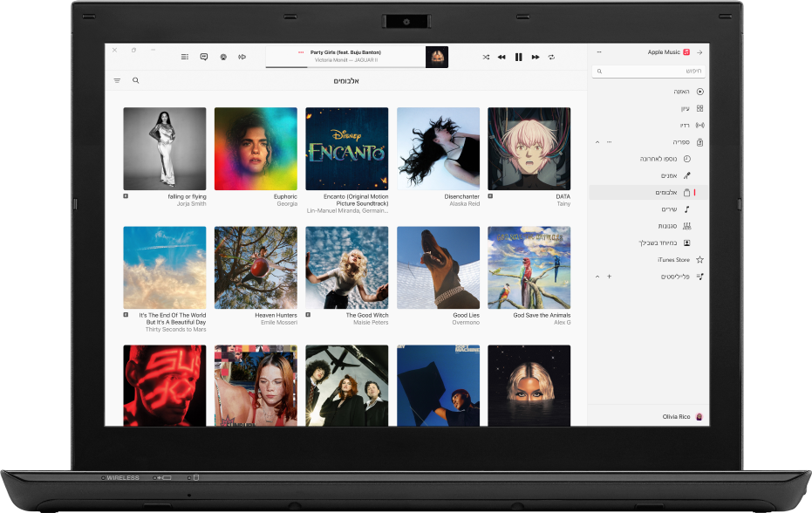The height and width of the screenshot is (513, 812).
Task: Collapse the Library section
Action: [x=596, y=141]
